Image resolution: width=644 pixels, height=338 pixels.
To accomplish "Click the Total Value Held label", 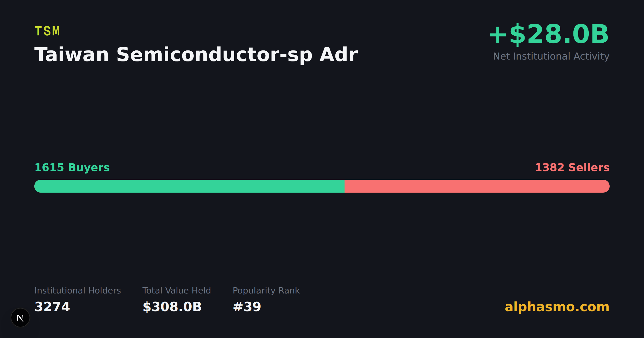I will pyautogui.click(x=177, y=291).
